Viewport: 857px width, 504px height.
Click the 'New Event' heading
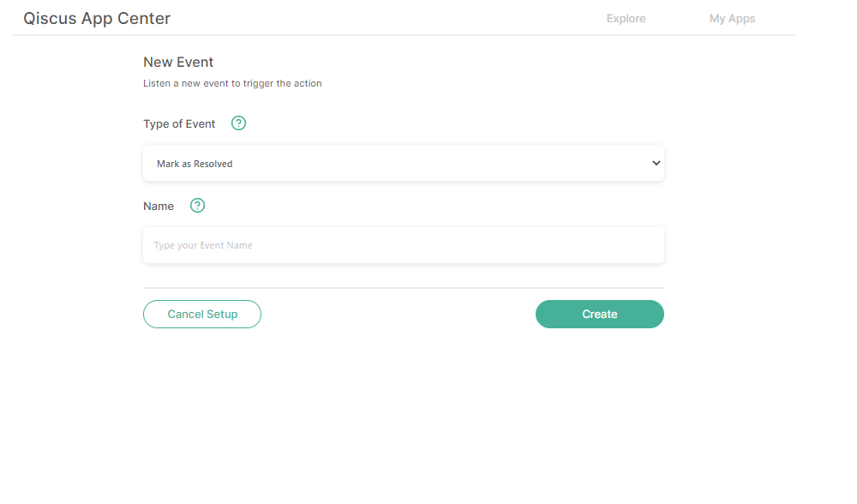(x=178, y=62)
